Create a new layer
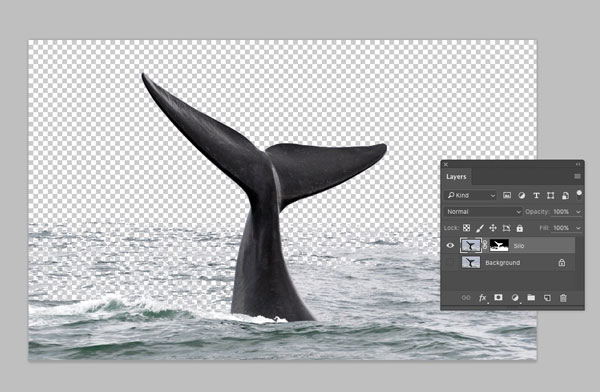Viewport: 600px width, 392px height. click(547, 297)
